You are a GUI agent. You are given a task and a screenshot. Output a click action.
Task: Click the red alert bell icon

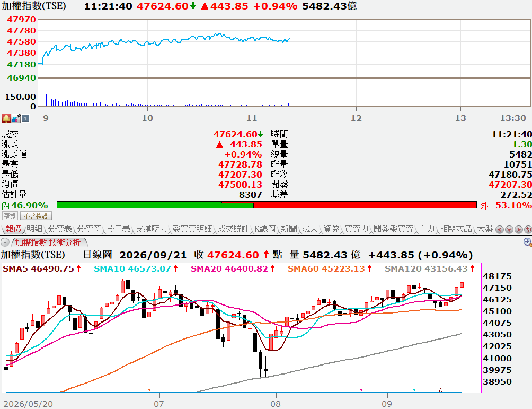[x=6, y=118]
